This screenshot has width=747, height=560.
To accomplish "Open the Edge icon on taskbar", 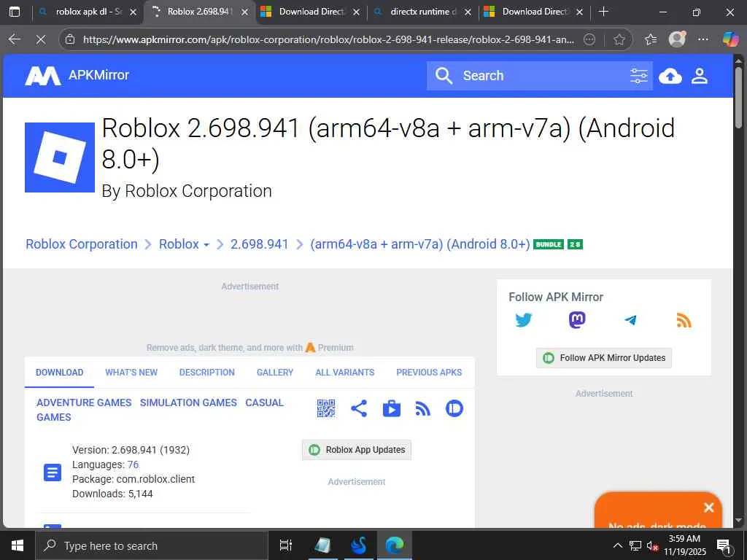I will (x=395, y=545).
